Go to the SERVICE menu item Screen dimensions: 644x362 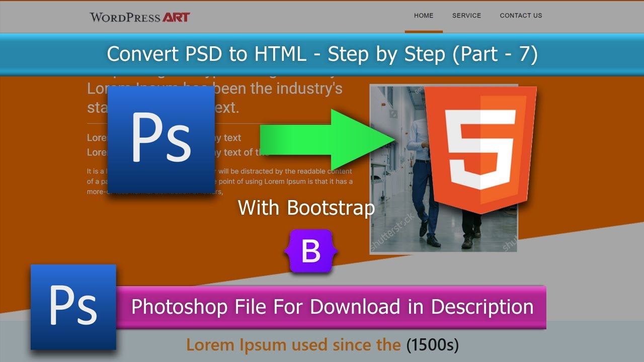tap(467, 16)
